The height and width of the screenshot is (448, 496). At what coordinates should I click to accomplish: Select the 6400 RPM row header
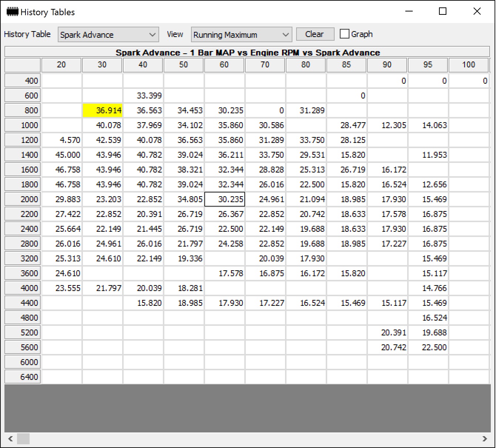(23, 377)
